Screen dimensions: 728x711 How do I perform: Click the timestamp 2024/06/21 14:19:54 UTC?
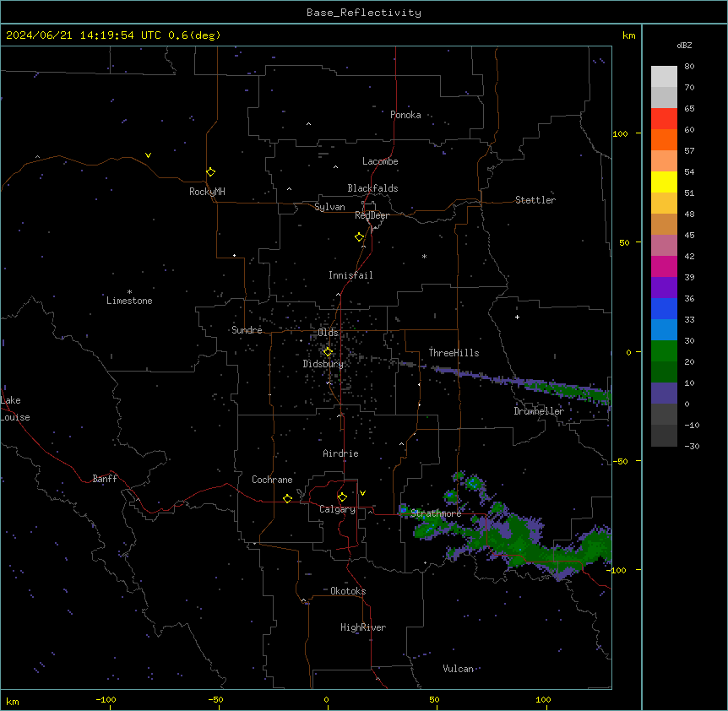coord(83,35)
